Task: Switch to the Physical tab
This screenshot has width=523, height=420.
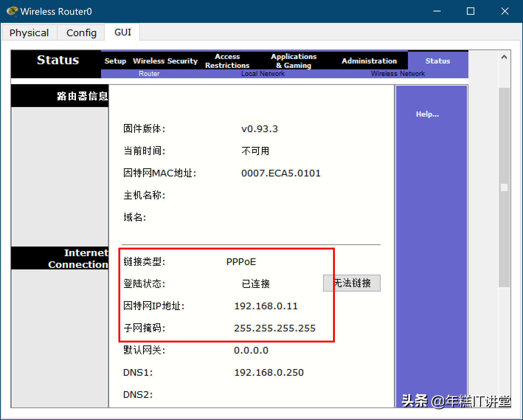Action: point(29,32)
